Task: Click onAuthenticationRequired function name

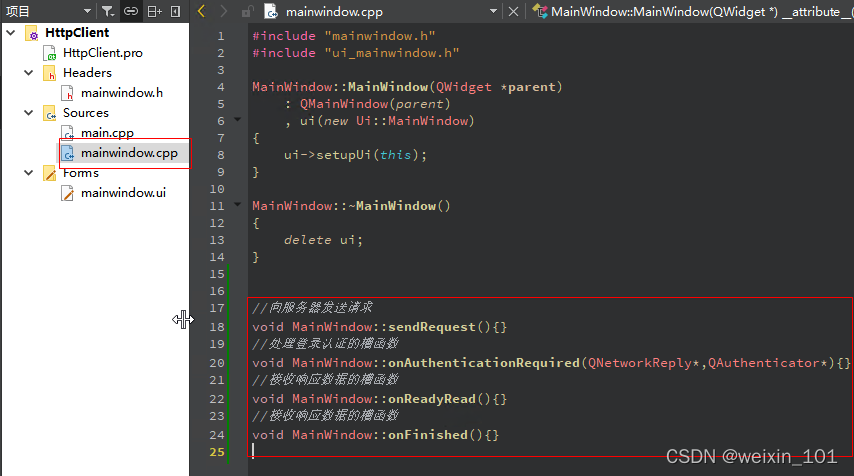Action: point(484,363)
